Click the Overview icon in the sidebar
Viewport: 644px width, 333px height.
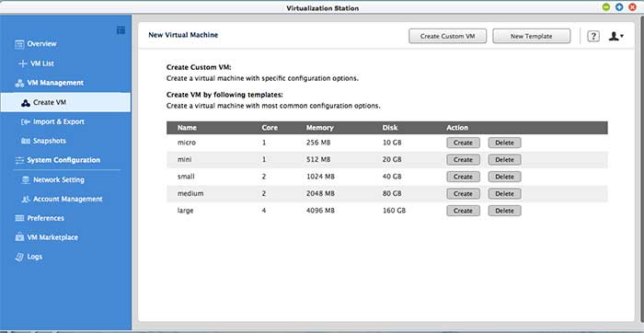click(19, 44)
